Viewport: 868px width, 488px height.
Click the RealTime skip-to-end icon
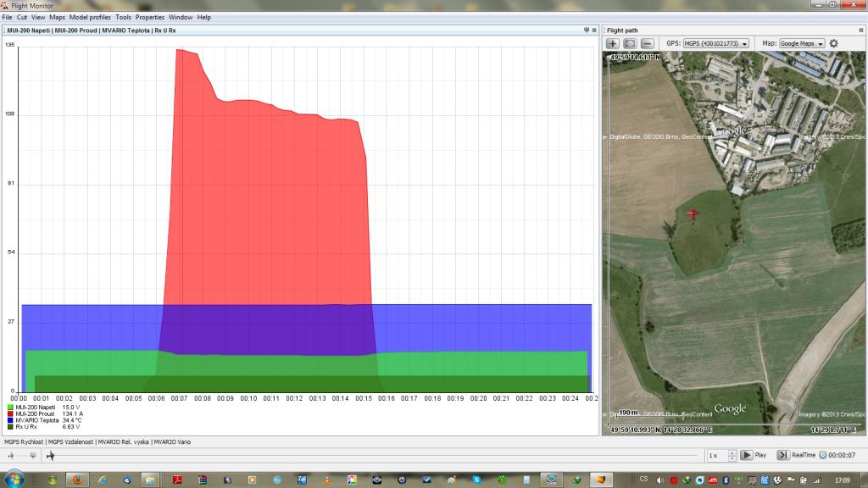click(x=782, y=455)
